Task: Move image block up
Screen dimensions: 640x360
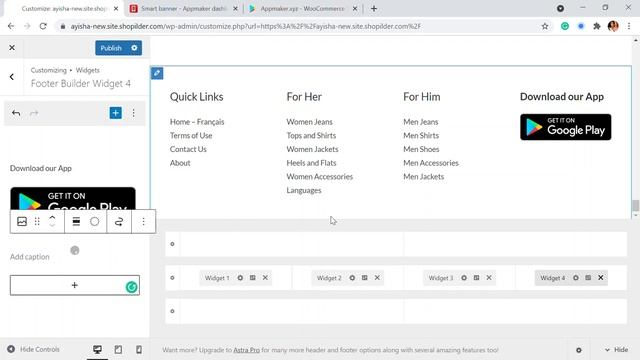Action: point(52,217)
